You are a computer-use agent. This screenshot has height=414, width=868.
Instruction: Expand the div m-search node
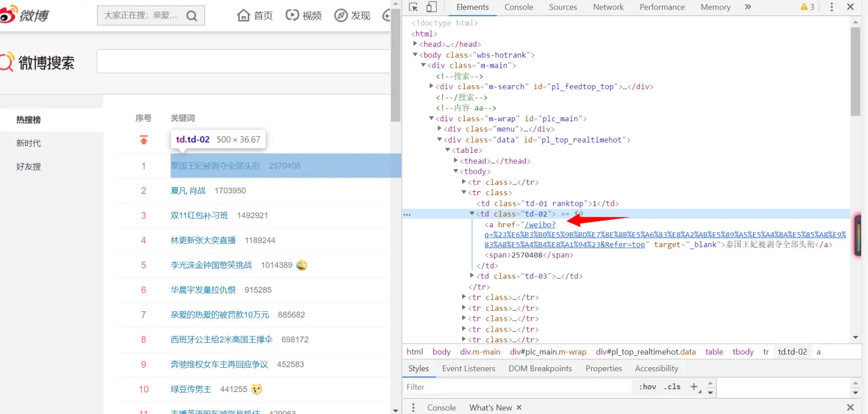click(431, 86)
